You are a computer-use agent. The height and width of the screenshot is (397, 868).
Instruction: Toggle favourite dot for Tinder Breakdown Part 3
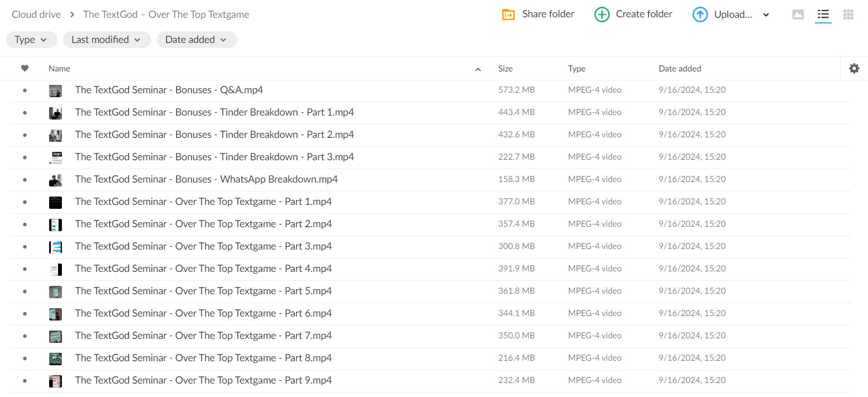(x=25, y=157)
